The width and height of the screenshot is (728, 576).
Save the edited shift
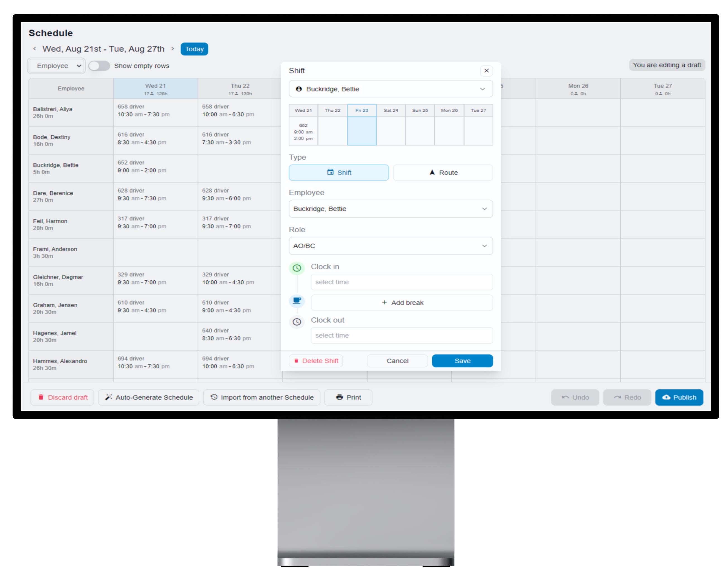pyautogui.click(x=462, y=361)
